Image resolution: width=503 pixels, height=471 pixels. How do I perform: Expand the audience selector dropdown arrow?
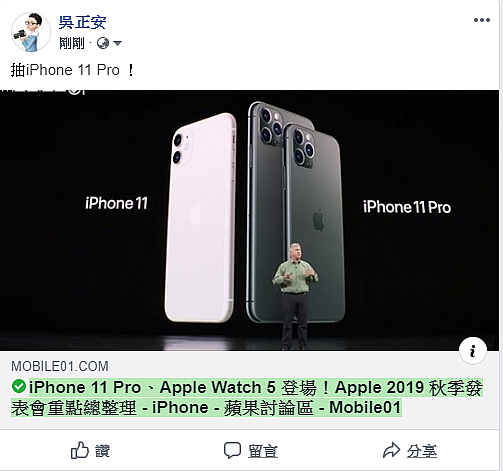(x=117, y=43)
